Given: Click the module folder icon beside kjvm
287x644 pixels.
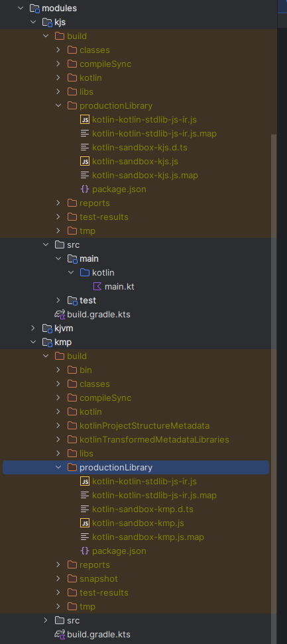Looking at the screenshot, I should [x=48, y=328].
